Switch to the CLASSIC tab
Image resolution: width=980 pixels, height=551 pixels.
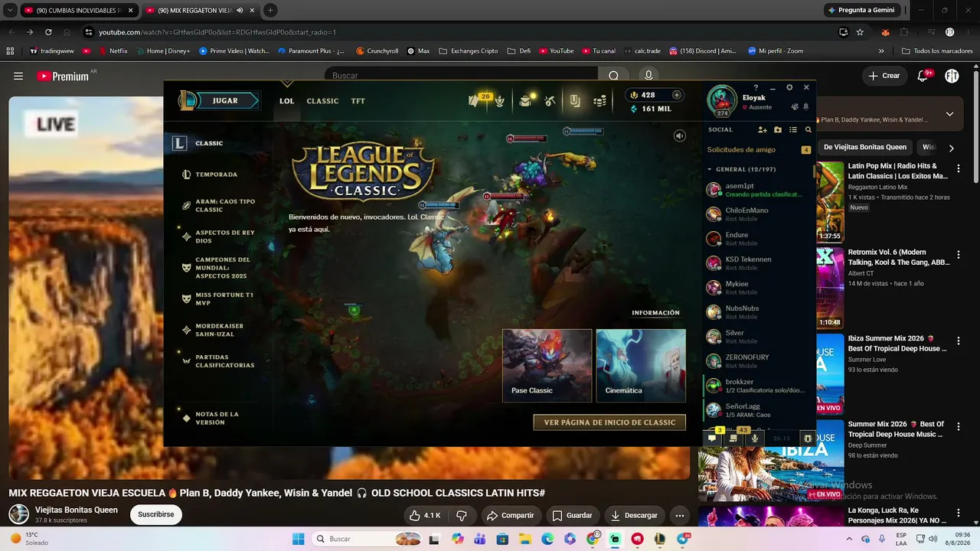click(322, 101)
